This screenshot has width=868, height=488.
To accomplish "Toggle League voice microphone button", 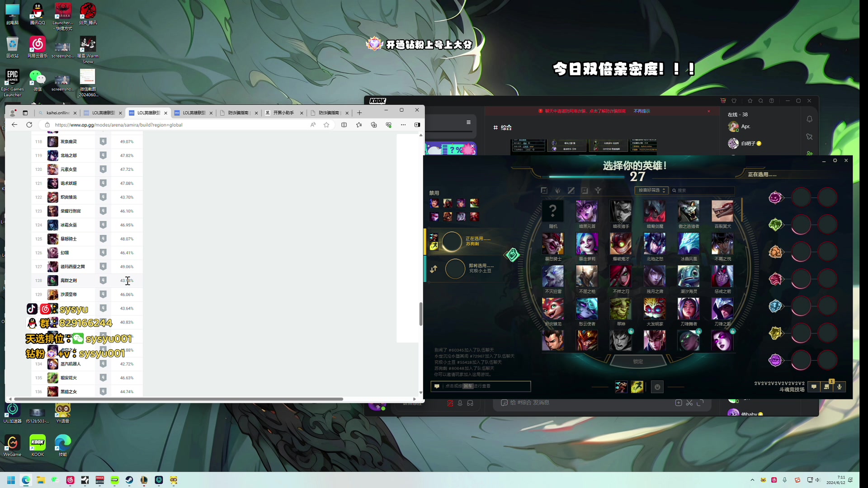I will (x=840, y=387).
